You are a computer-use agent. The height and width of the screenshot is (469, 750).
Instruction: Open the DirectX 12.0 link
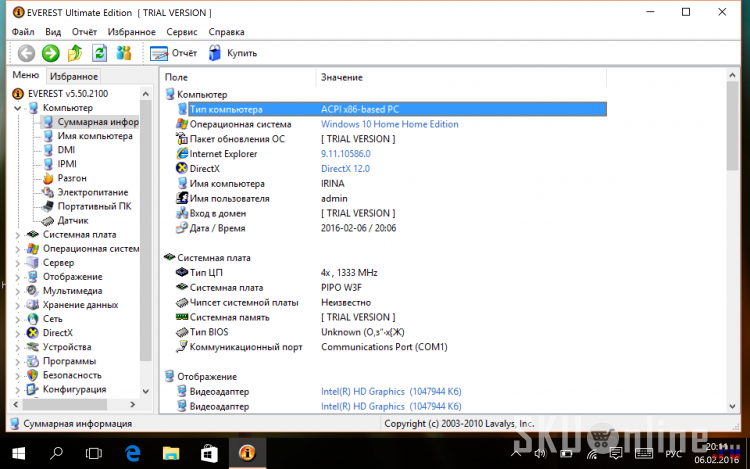click(345, 169)
